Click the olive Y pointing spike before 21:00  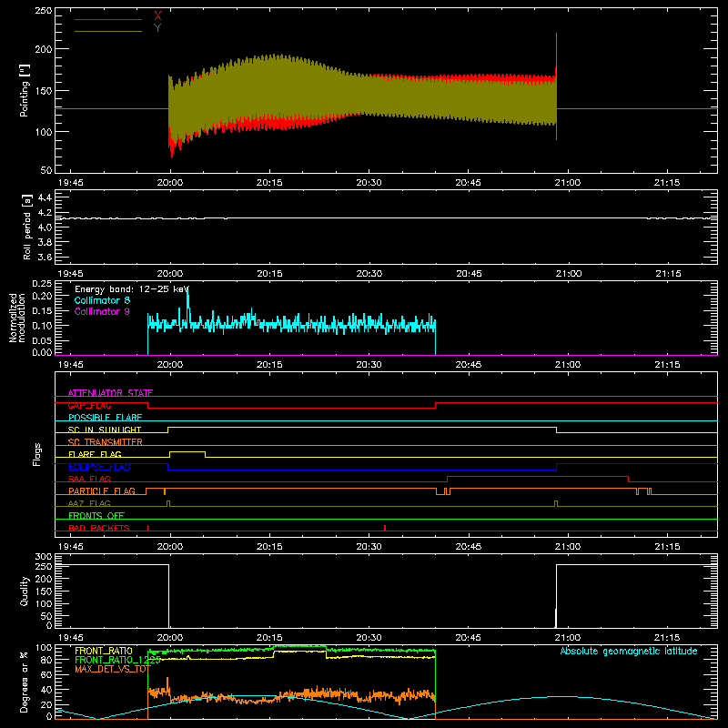556,86
